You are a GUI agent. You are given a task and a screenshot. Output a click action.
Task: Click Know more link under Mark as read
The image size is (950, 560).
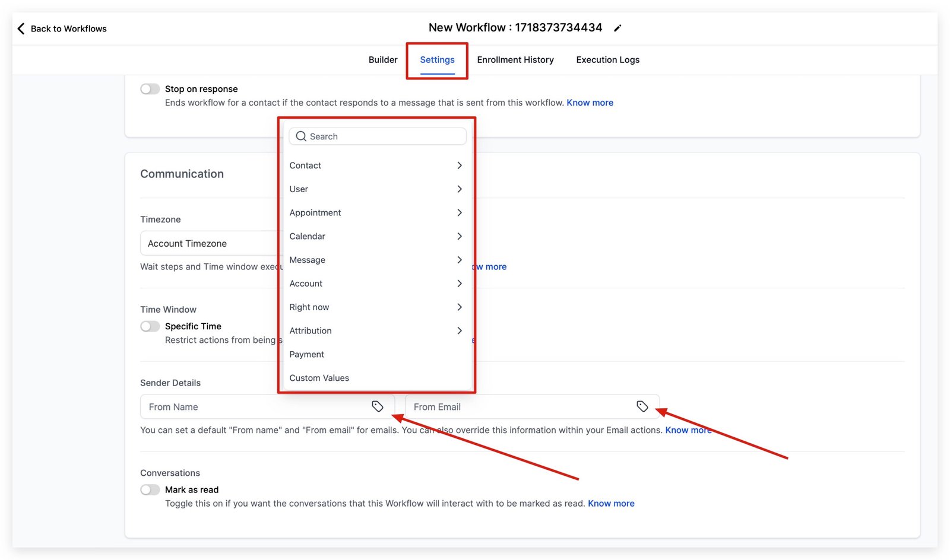click(x=611, y=504)
